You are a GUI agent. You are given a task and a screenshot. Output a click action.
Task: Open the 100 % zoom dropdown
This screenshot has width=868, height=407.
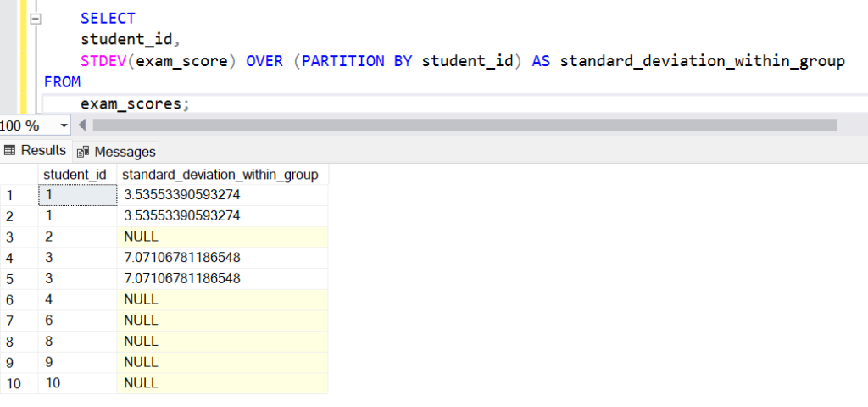[64, 125]
